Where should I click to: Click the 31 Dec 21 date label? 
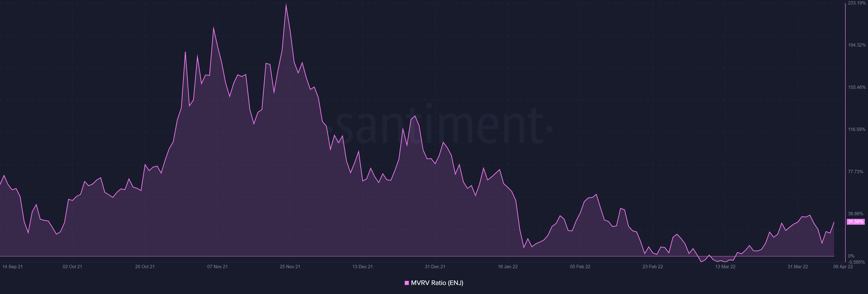[x=435, y=267]
